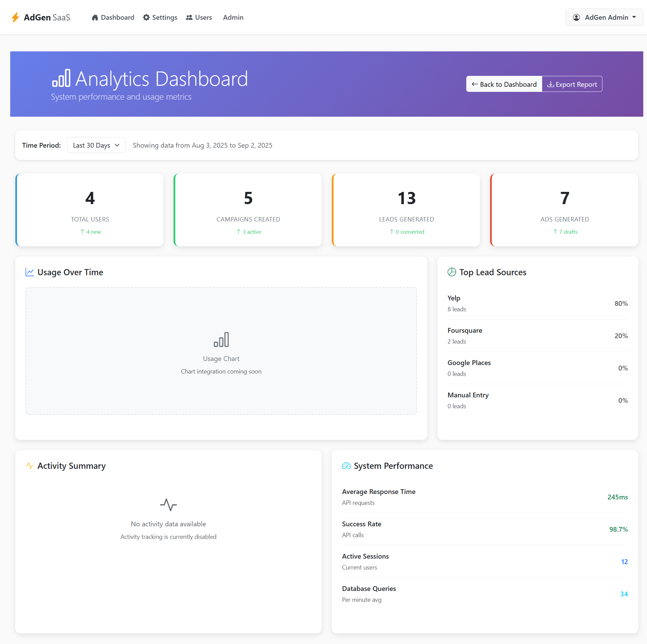647x644 pixels.
Task: Click the up arrow next to 7 drafts
Action: 555,232
